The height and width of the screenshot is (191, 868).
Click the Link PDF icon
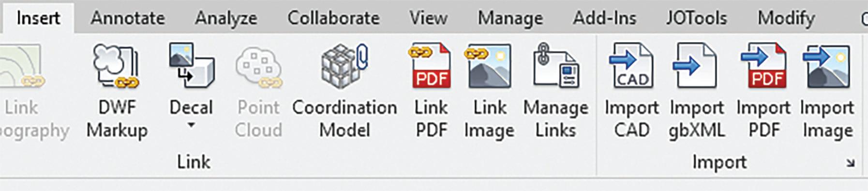tap(430, 66)
